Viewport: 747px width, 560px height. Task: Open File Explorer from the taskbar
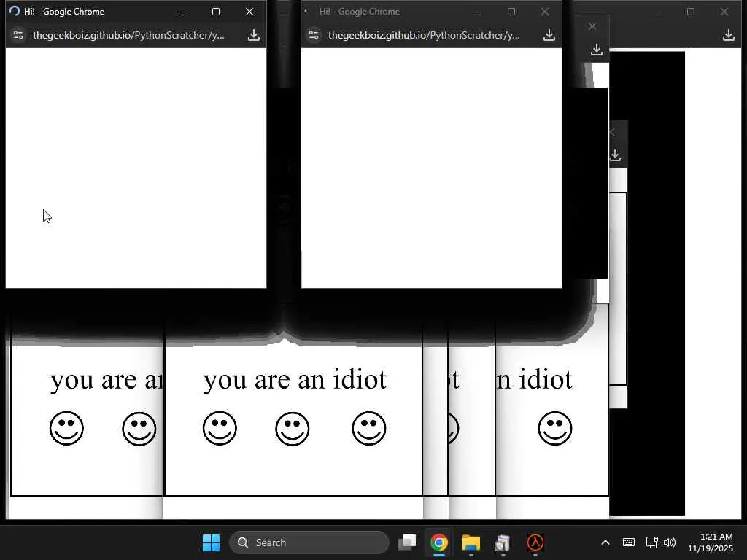click(471, 542)
